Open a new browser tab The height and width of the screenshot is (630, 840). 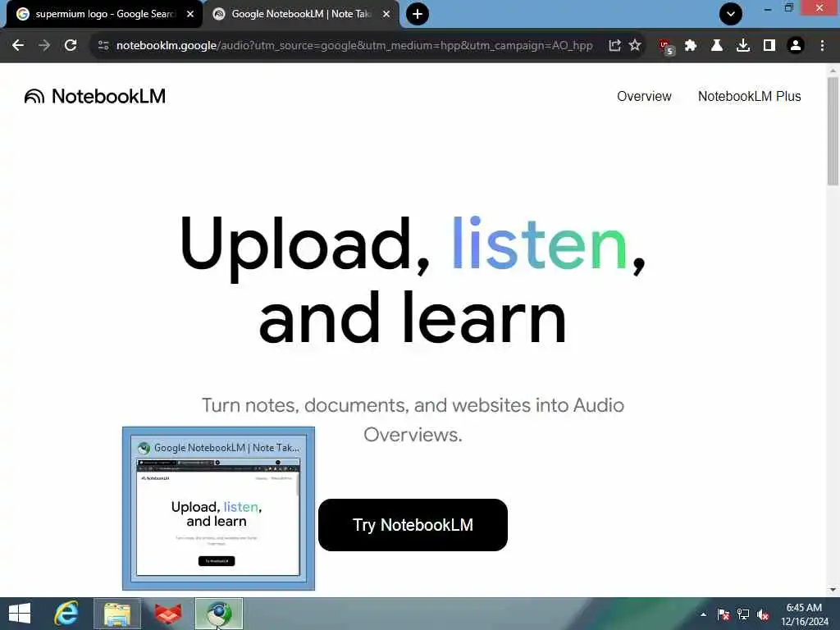point(418,14)
